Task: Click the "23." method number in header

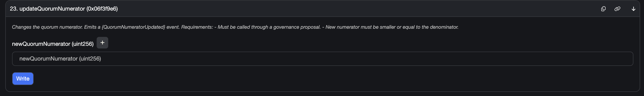Action: pos(14,9)
